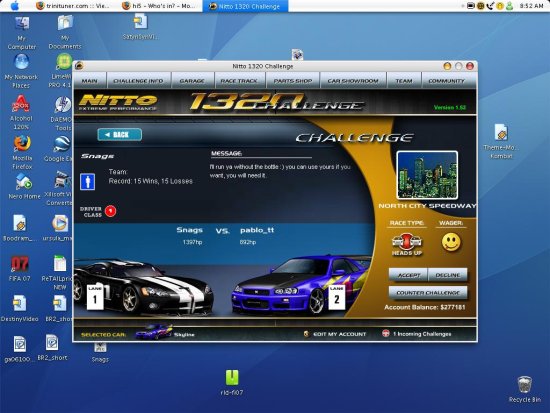Screen dimensions: 550x413
Task: Click the blue Skyline car in lane 2
Action: click(300, 284)
